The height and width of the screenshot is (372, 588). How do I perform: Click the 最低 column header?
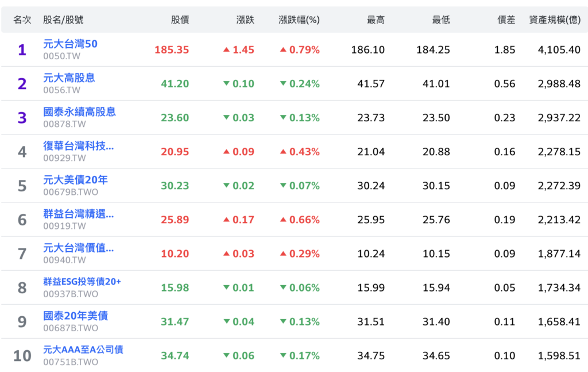[441, 20]
